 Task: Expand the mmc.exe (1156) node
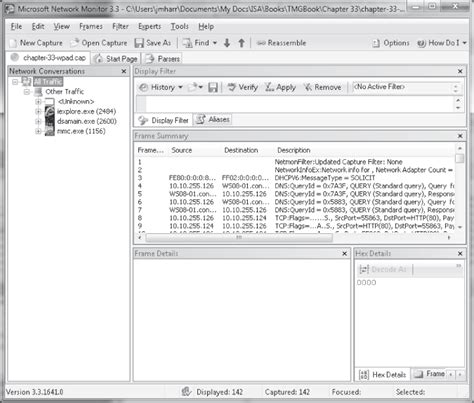pyautogui.click(x=38, y=131)
